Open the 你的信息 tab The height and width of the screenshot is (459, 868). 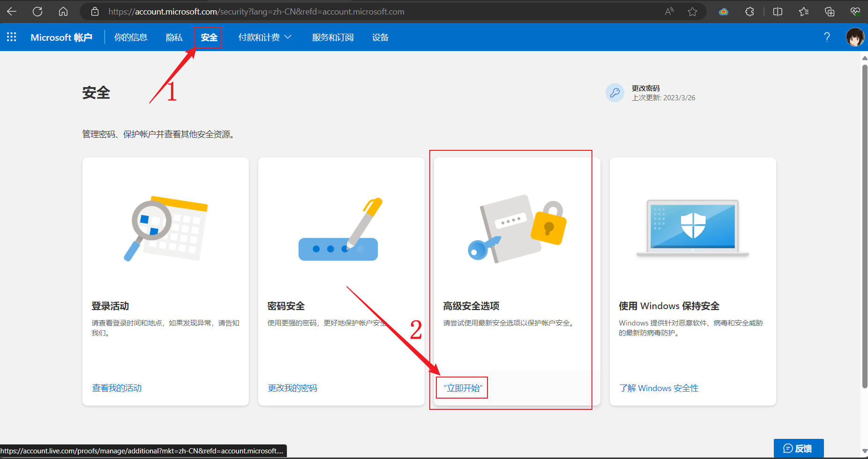pos(131,37)
